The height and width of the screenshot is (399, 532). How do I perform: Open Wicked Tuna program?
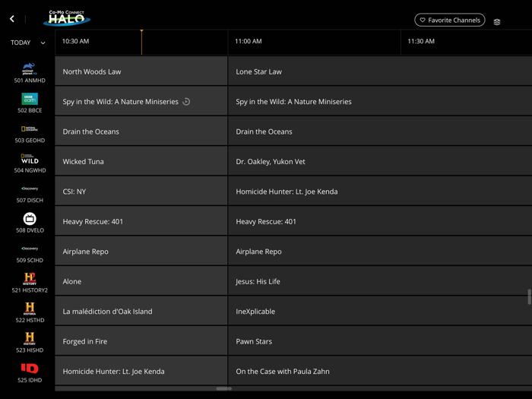coord(141,161)
